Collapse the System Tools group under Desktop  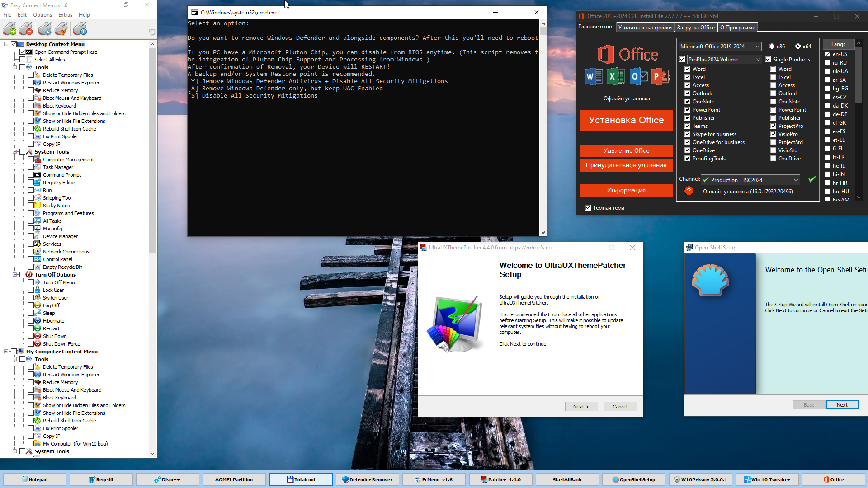click(x=14, y=152)
